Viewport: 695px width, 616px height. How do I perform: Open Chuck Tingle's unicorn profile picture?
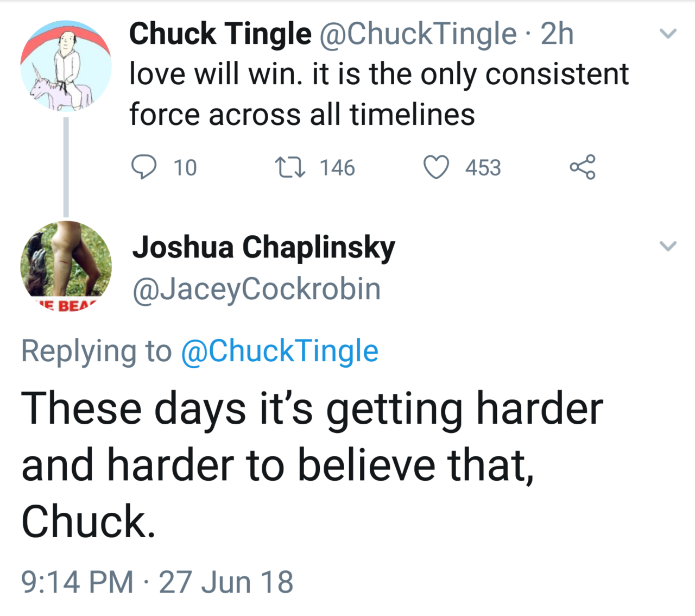coord(66,66)
